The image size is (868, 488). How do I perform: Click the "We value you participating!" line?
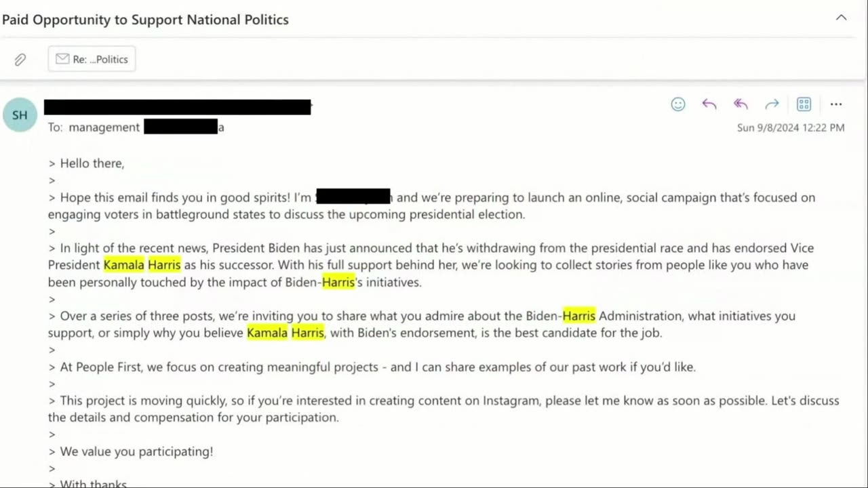(136, 451)
